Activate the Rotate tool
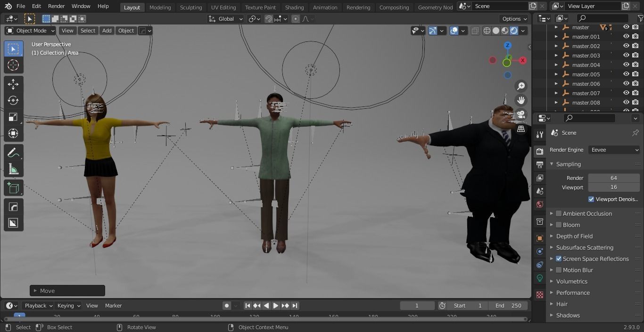 (x=13, y=101)
